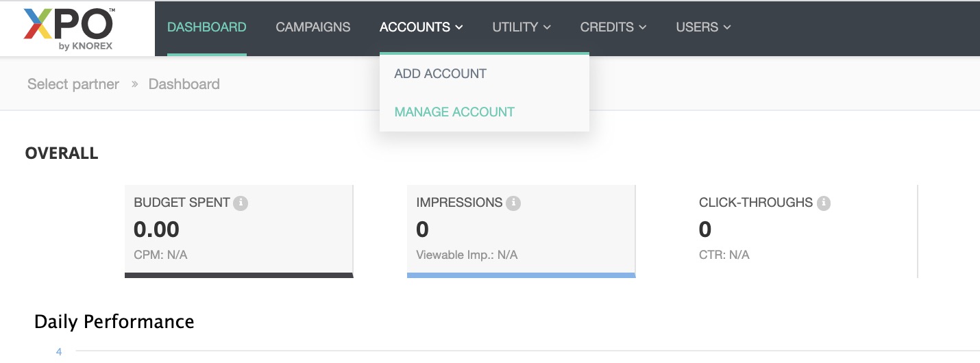
Task: Click the chart's y-axis label 4
Action: [x=59, y=352]
